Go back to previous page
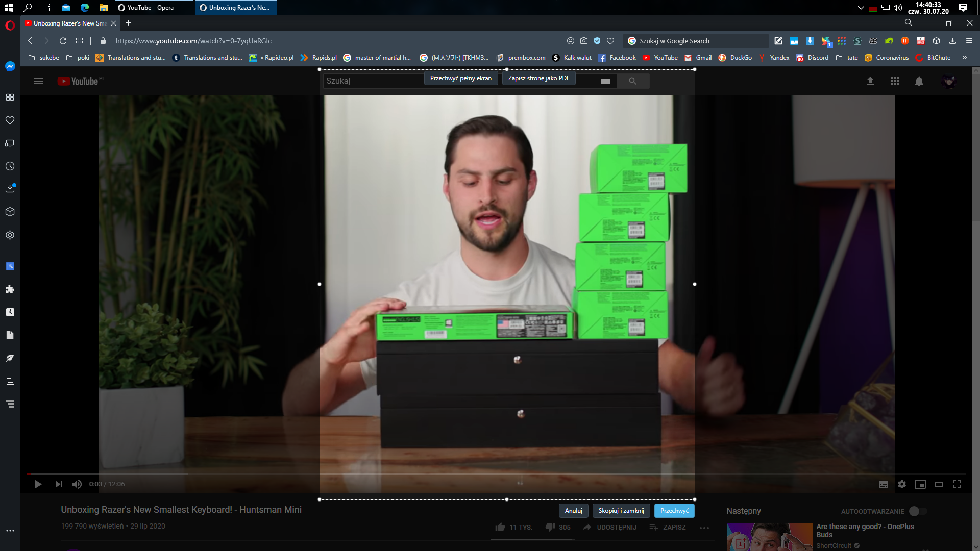Image resolution: width=980 pixels, height=551 pixels. 30,41
